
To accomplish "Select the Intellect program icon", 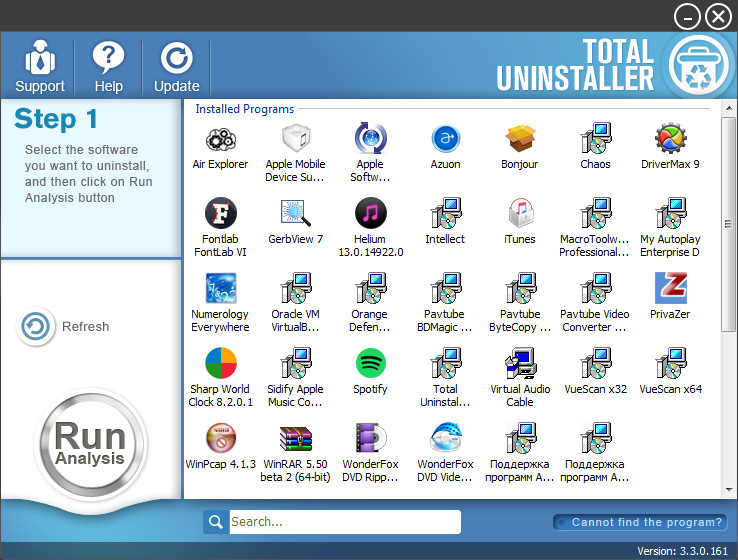I will pos(445,213).
